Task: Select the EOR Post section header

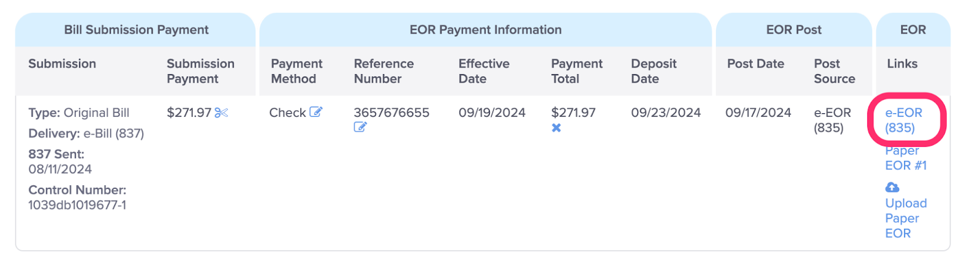Action: [794, 30]
